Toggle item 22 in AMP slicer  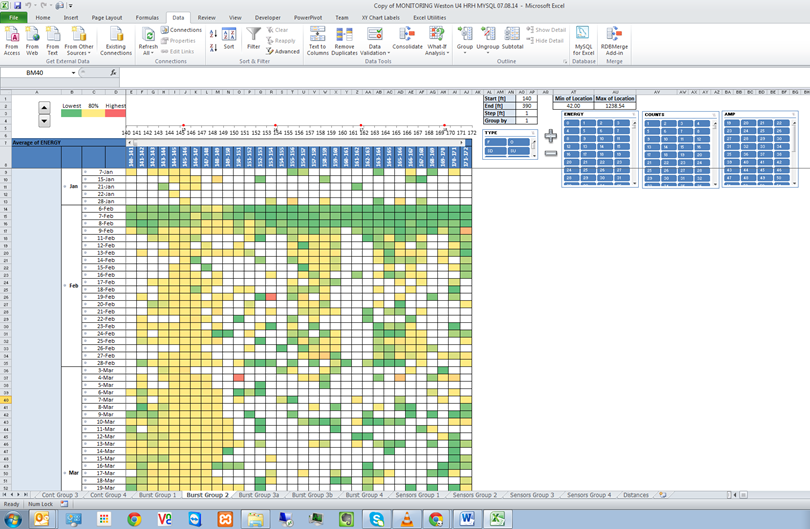point(781,123)
